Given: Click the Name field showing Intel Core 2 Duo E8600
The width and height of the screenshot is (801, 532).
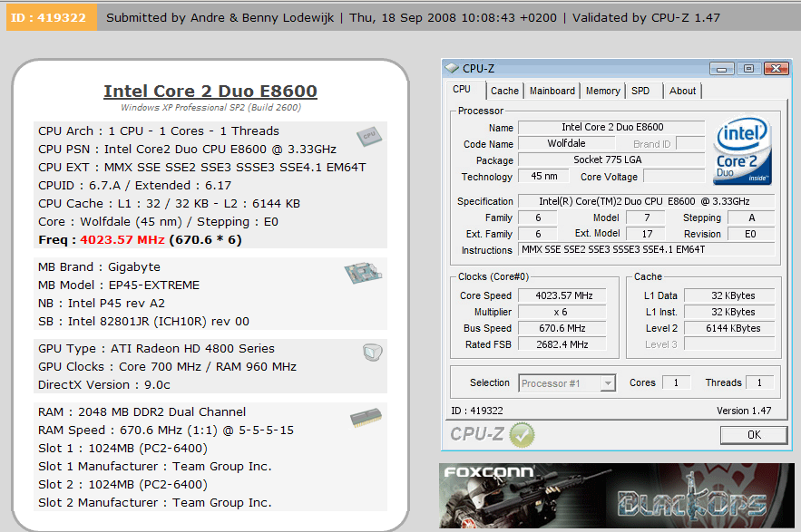Looking at the screenshot, I should [x=612, y=127].
